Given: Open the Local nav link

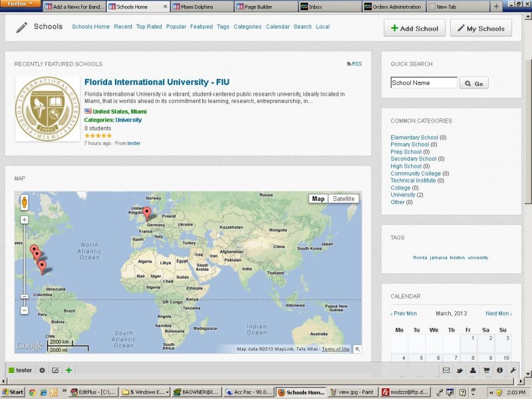Looking at the screenshot, I should coord(323,27).
